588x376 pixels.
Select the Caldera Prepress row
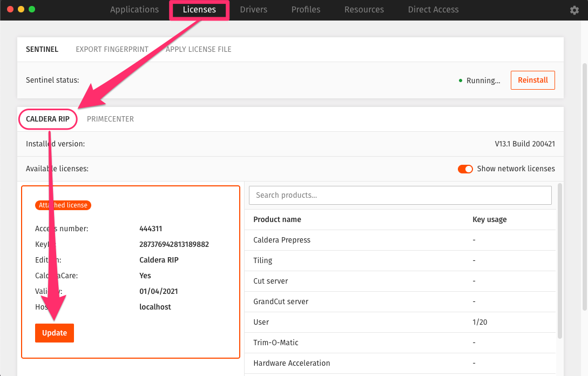400,240
